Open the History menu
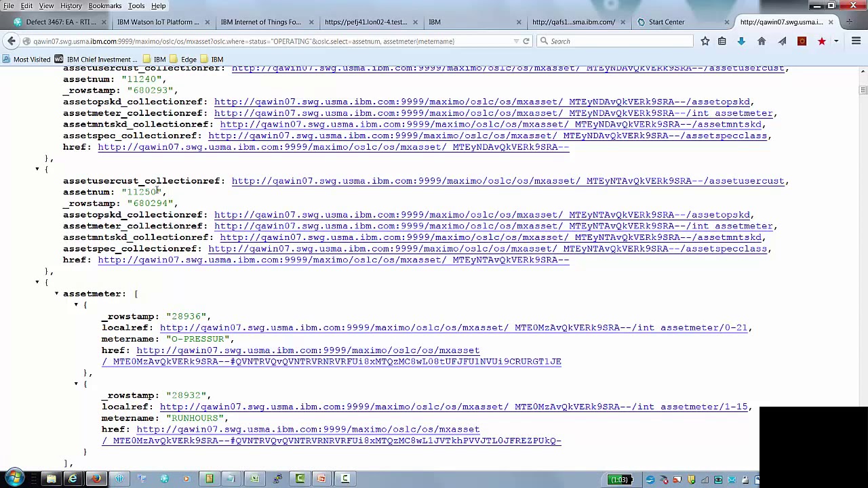The image size is (868, 488). pyautogui.click(x=71, y=5)
